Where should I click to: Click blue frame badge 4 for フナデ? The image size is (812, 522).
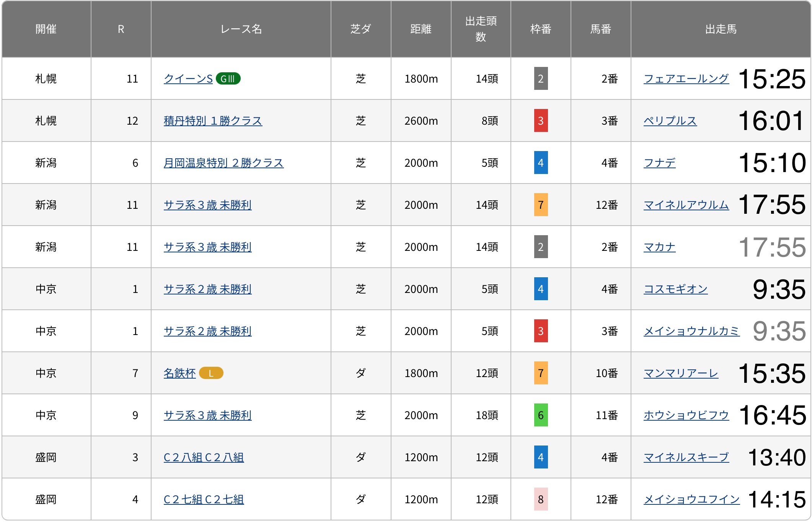click(540, 163)
